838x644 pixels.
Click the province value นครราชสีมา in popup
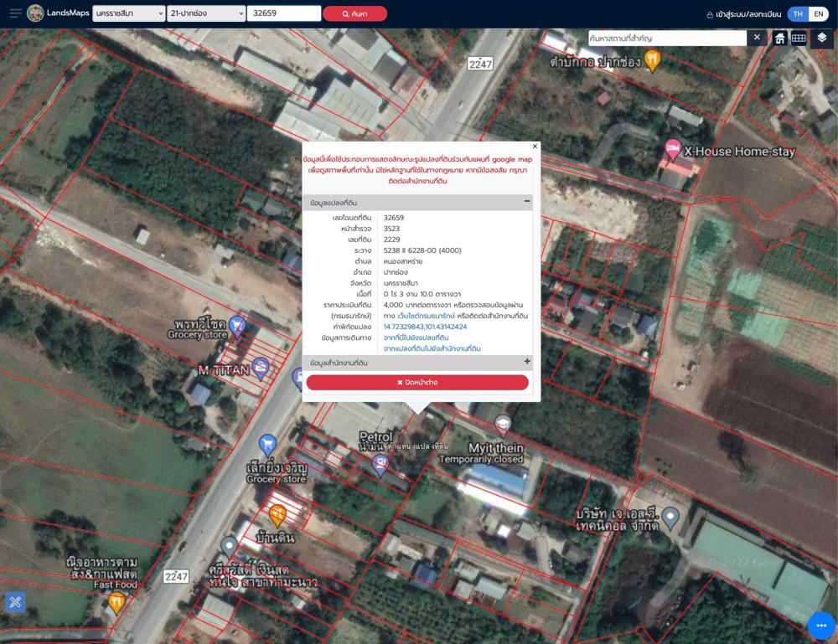tap(401, 283)
